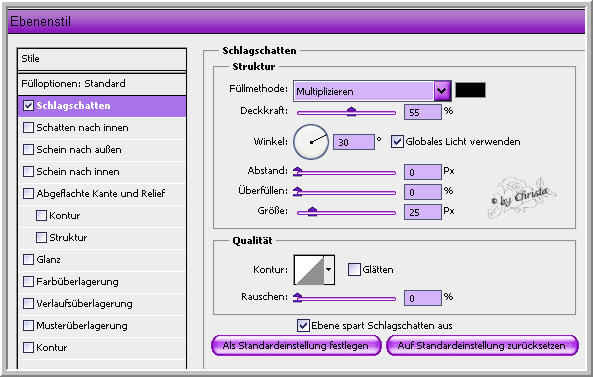Image resolution: width=593 pixels, height=377 pixels.
Task: Open the Kontur contour picker arrow
Action: click(x=329, y=270)
